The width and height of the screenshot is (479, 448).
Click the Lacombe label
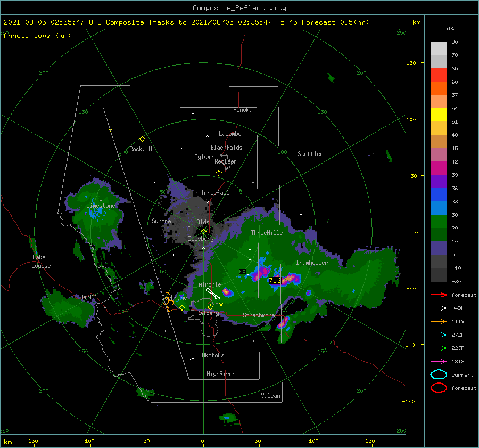[230, 134]
